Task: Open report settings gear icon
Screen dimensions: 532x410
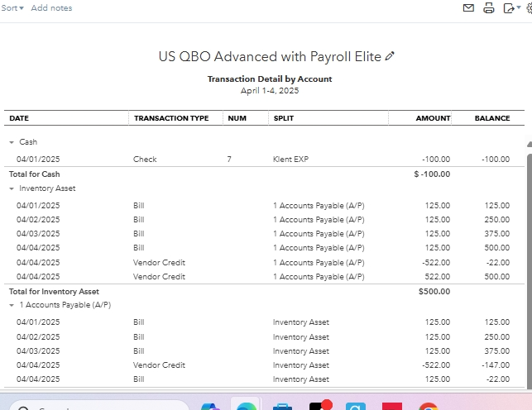Action: [x=530, y=7]
